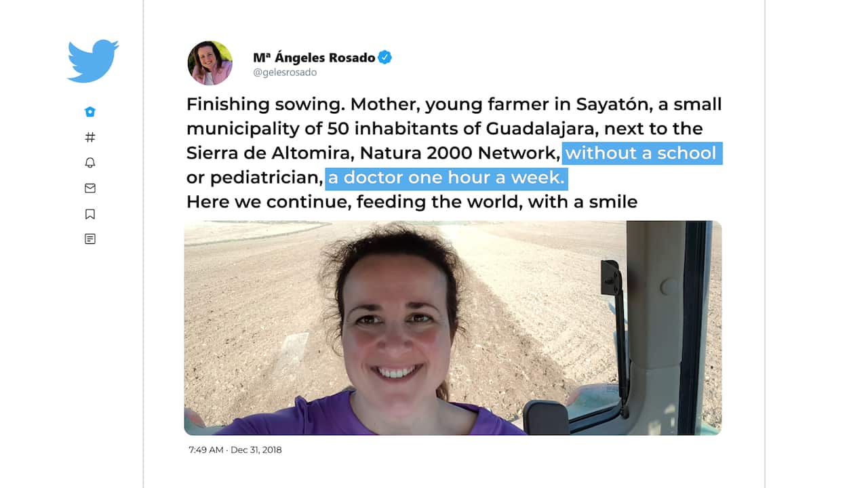Click the highlighted "without a school" text
The image size is (868, 488).
click(x=641, y=153)
